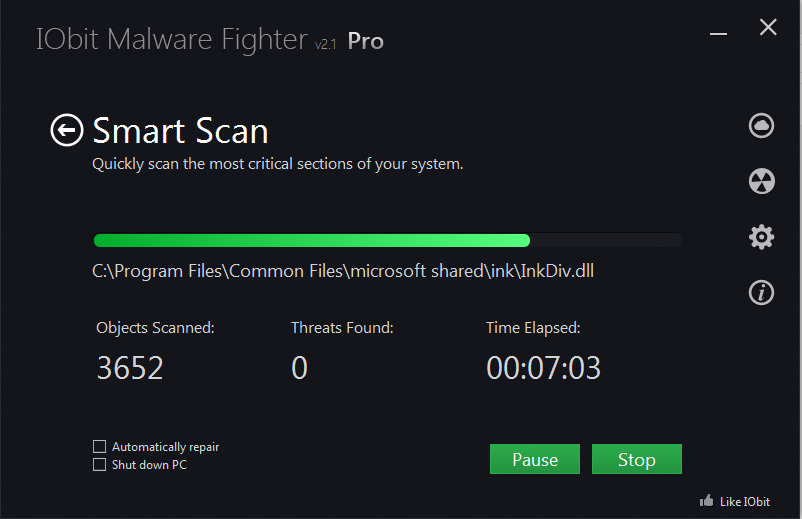Viewport: 802px width, 519px height.
Task: Show info using the circled i icon
Action: 761,292
